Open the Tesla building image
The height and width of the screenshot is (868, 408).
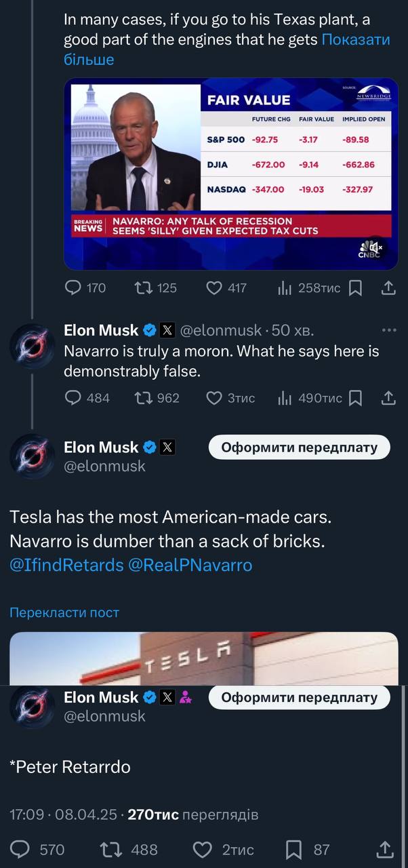[203, 658]
